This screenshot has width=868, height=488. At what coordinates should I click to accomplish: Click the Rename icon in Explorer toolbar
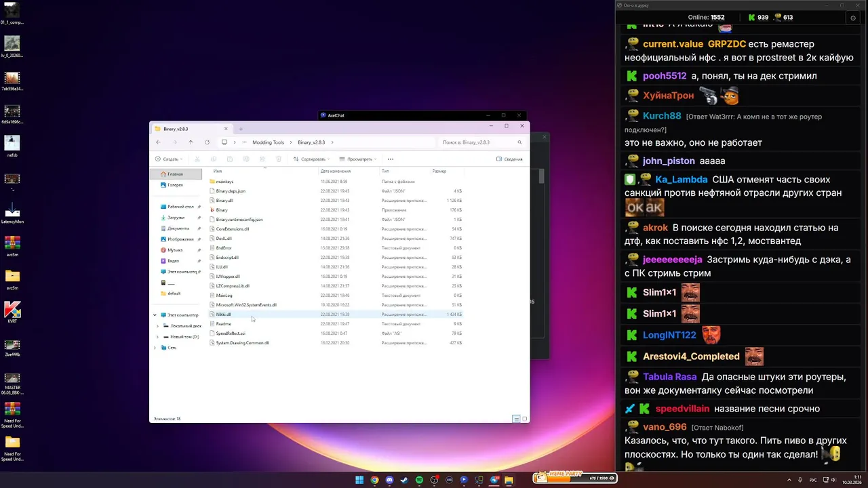pyautogui.click(x=246, y=159)
